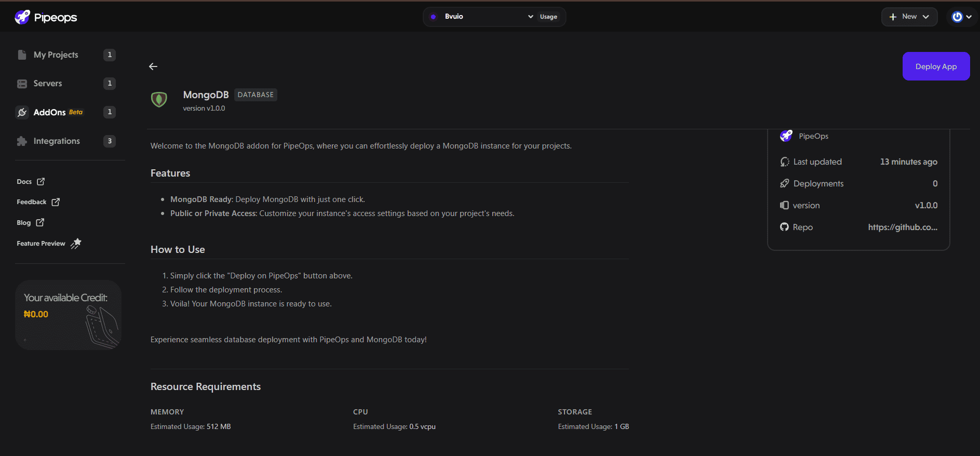Click the AddOns plug icon

coord(22,112)
